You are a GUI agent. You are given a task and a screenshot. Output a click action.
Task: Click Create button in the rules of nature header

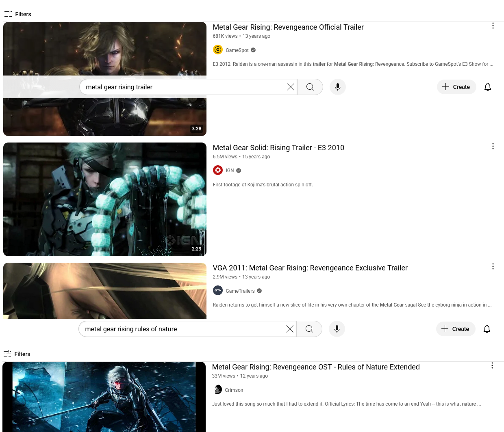(456, 329)
